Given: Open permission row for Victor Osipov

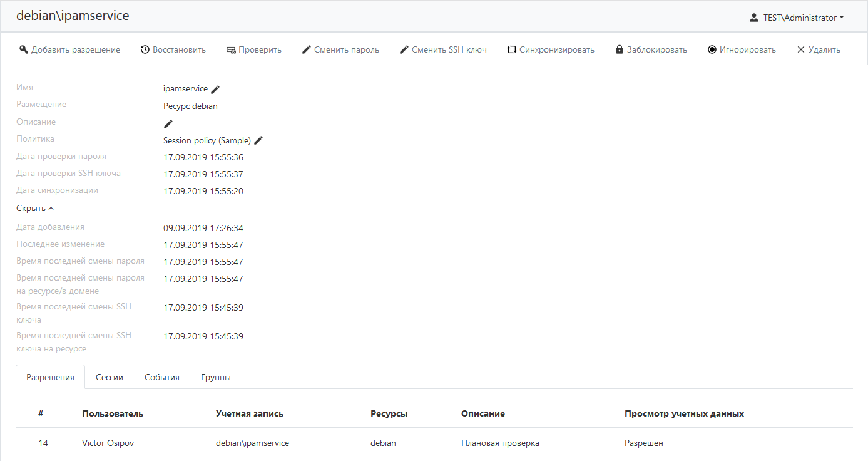Looking at the screenshot, I should pos(108,443).
